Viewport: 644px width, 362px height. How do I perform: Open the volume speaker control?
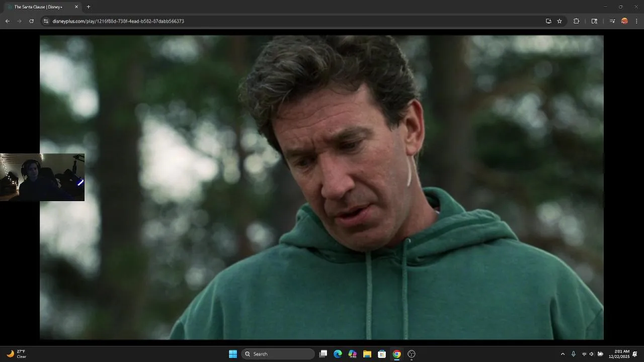(x=592, y=354)
